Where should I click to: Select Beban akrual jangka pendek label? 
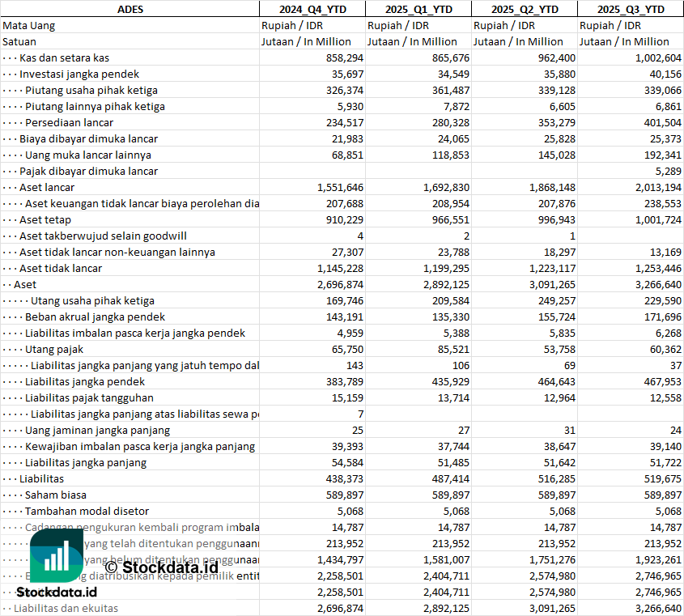tap(95, 316)
